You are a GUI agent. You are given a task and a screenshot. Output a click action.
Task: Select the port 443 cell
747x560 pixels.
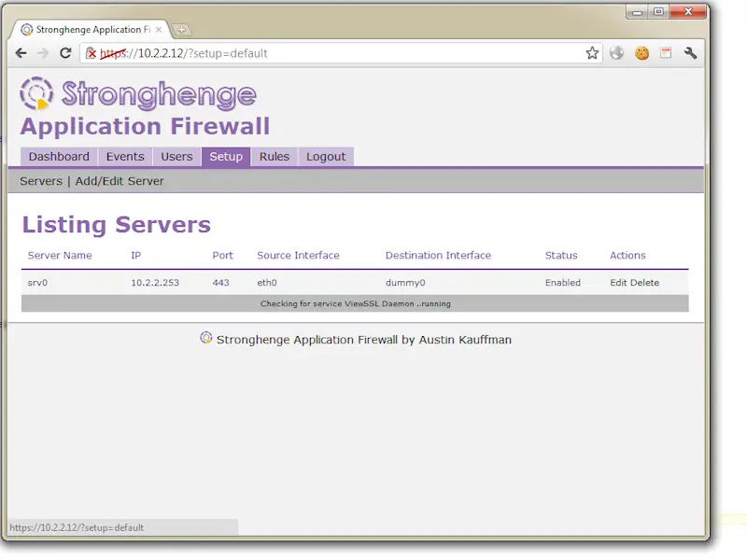click(220, 283)
